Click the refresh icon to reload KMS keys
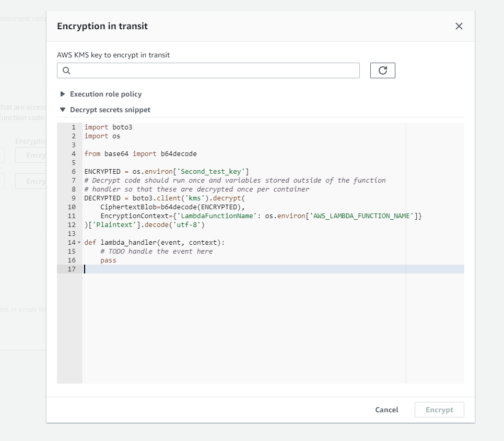 [x=382, y=70]
